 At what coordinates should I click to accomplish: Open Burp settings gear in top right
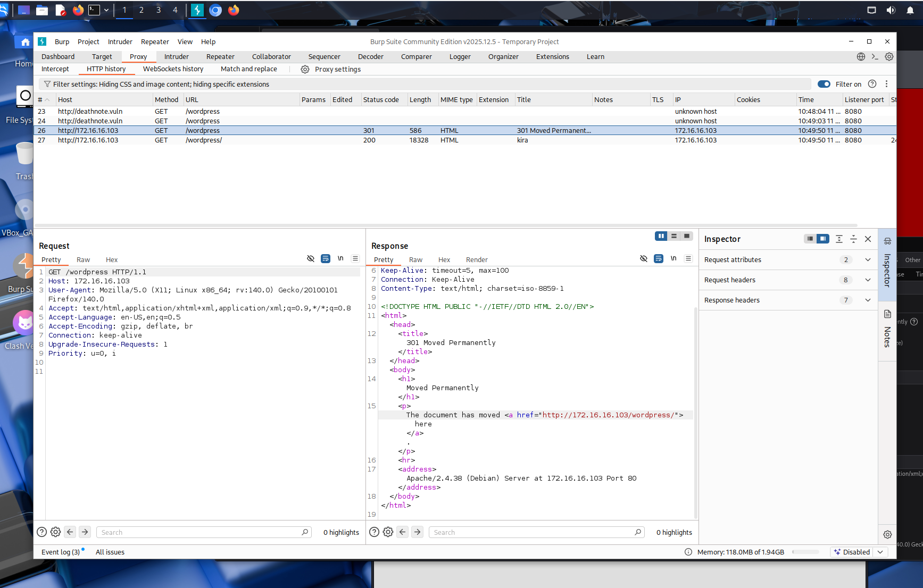(889, 56)
